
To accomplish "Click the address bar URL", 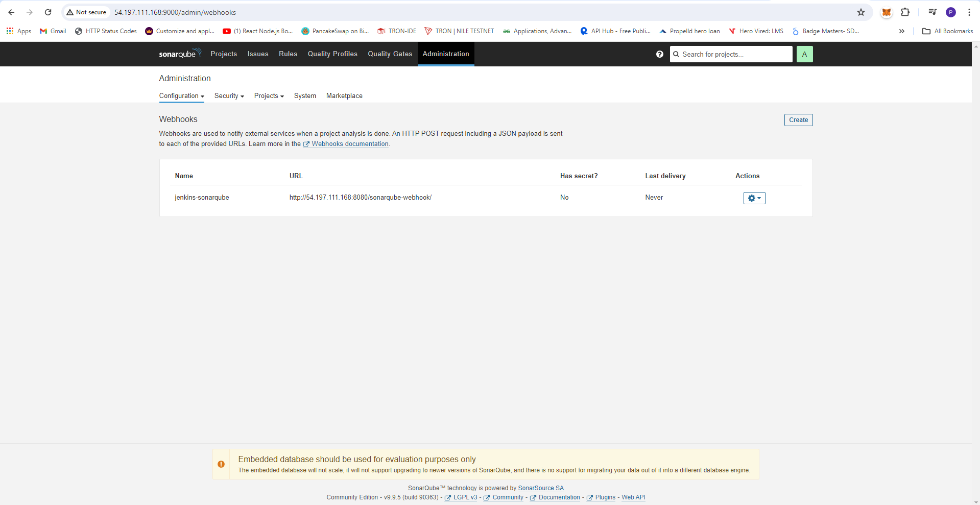I will click(175, 12).
